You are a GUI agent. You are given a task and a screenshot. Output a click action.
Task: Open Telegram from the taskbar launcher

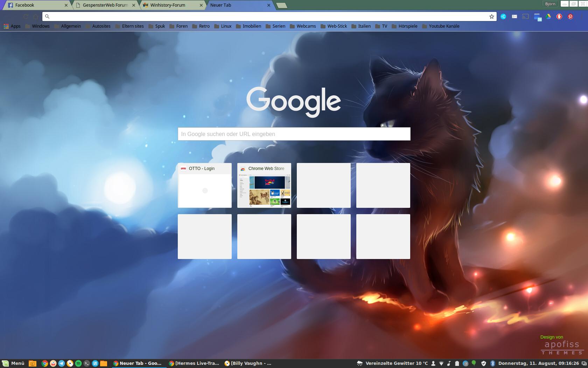click(x=62, y=363)
